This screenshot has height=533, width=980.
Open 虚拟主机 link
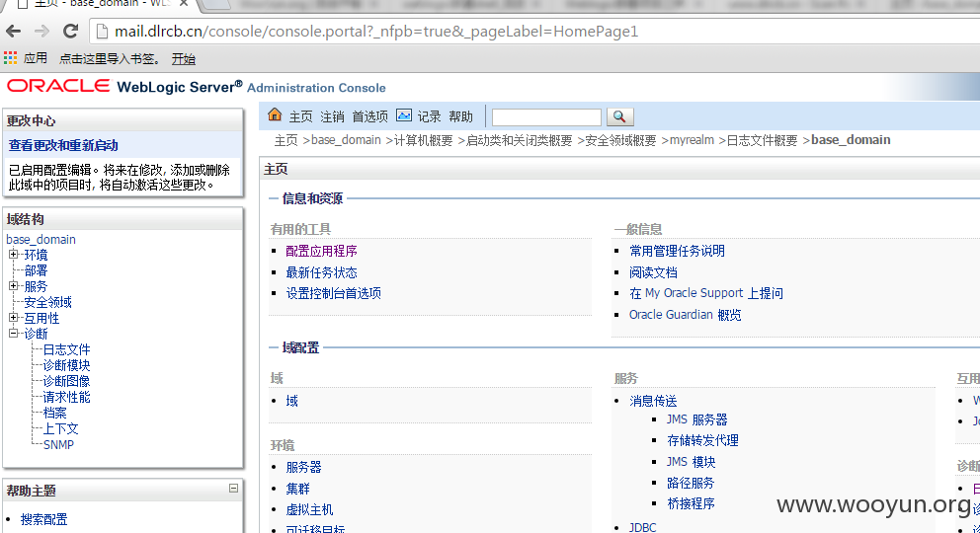tap(309, 510)
